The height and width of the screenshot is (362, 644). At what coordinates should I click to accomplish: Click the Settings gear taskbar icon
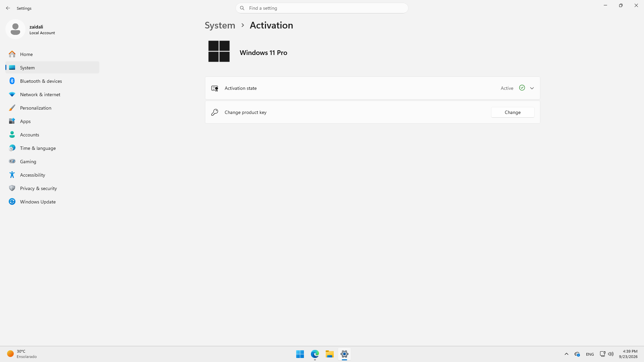coord(344,354)
